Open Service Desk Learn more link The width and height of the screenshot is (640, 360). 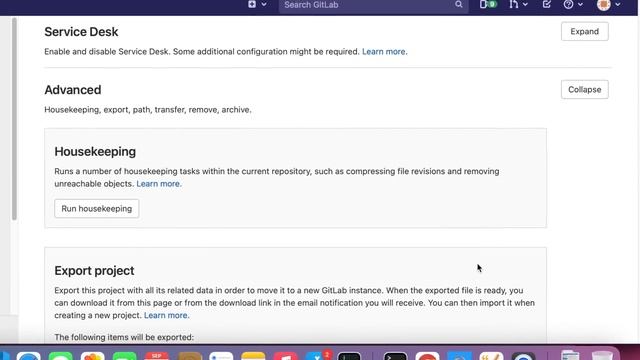[384, 51]
